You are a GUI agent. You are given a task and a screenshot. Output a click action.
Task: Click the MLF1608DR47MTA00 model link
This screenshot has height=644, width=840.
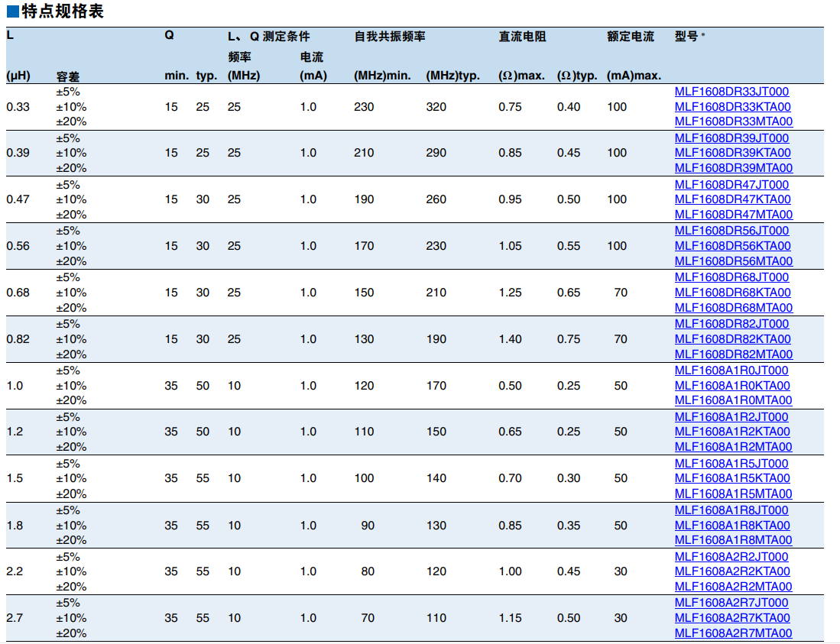tap(734, 214)
